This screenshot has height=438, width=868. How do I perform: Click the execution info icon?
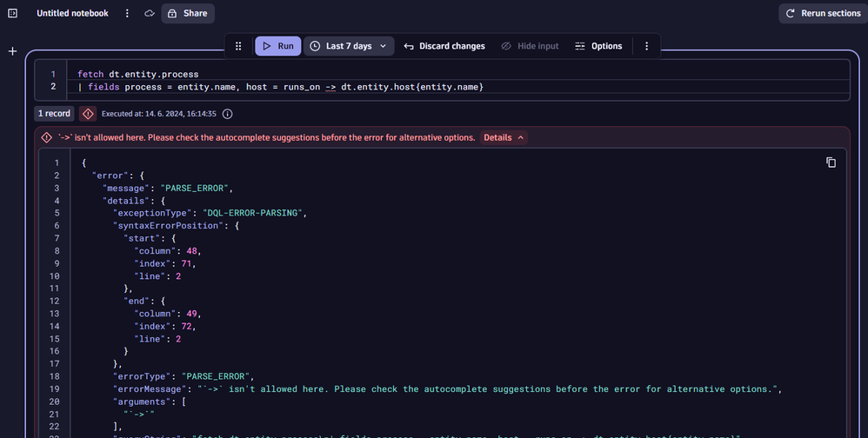[x=228, y=114]
